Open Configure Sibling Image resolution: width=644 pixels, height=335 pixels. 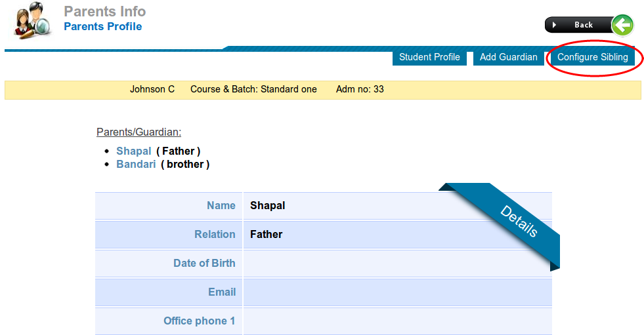[x=592, y=57]
